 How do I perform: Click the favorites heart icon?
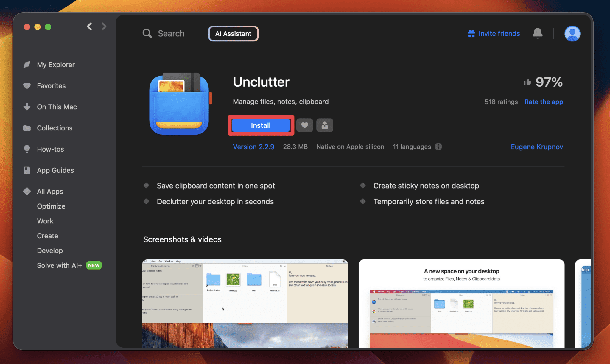[x=305, y=125]
